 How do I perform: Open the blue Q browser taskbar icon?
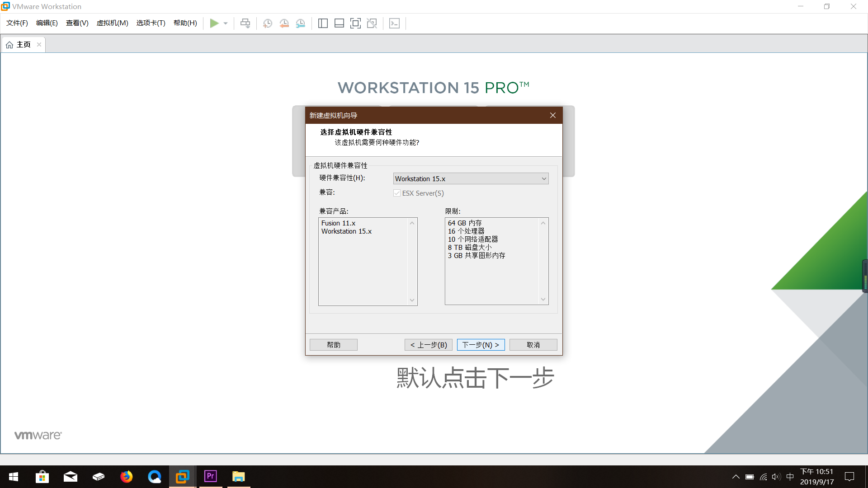[x=155, y=477]
